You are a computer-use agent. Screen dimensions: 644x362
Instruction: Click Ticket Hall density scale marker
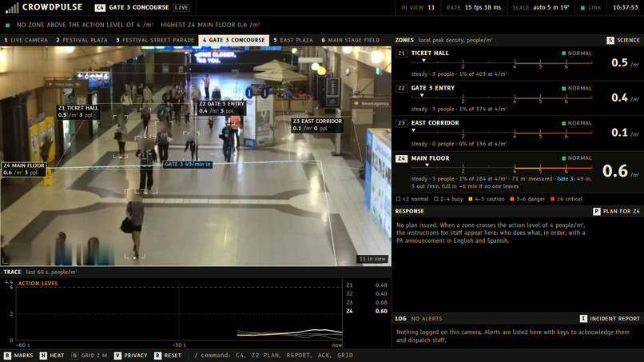click(423, 61)
